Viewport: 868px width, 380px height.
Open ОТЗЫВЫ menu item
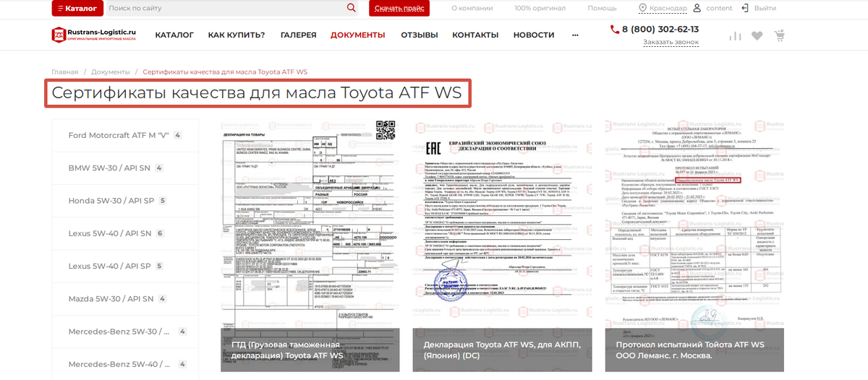(420, 35)
